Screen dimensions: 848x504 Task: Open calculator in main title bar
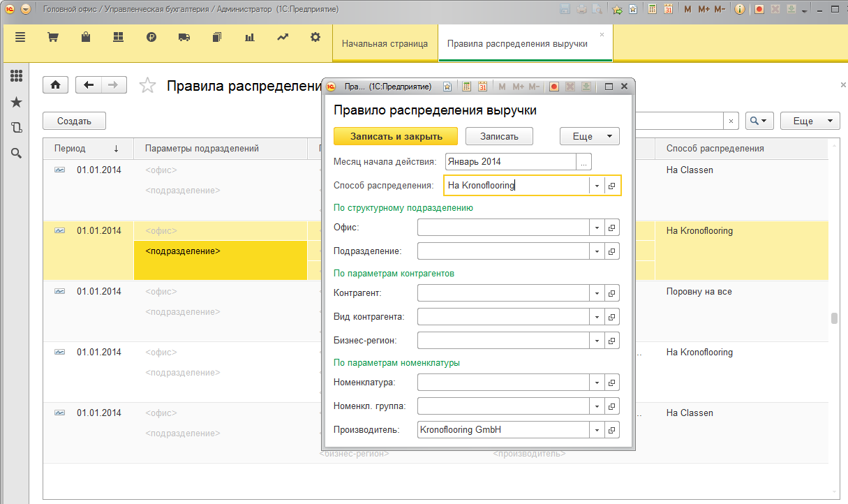(x=653, y=9)
